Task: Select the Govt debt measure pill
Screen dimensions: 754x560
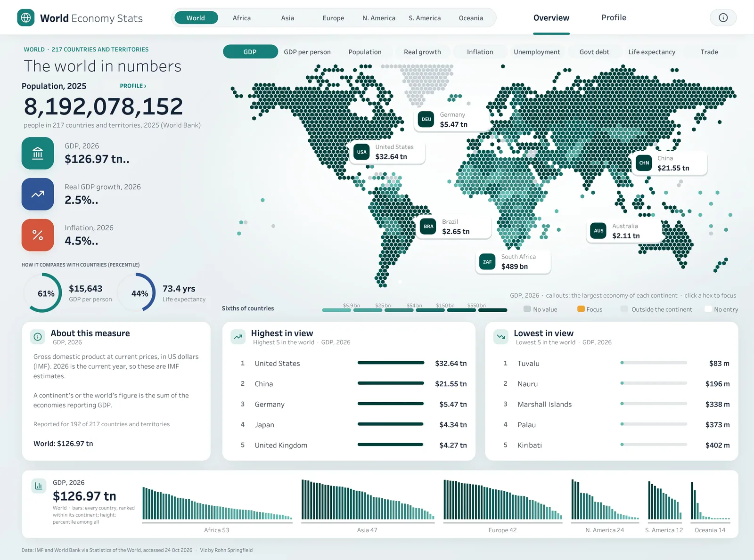Action: [594, 52]
